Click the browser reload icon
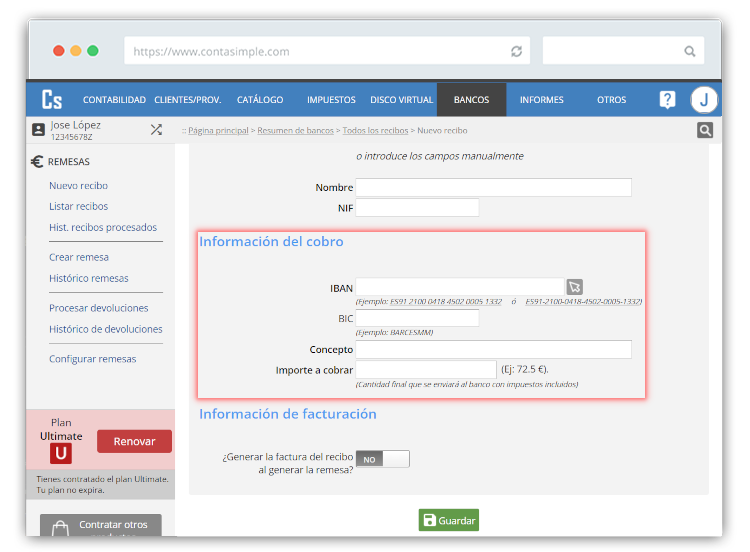 pyautogui.click(x=516, y=51)
